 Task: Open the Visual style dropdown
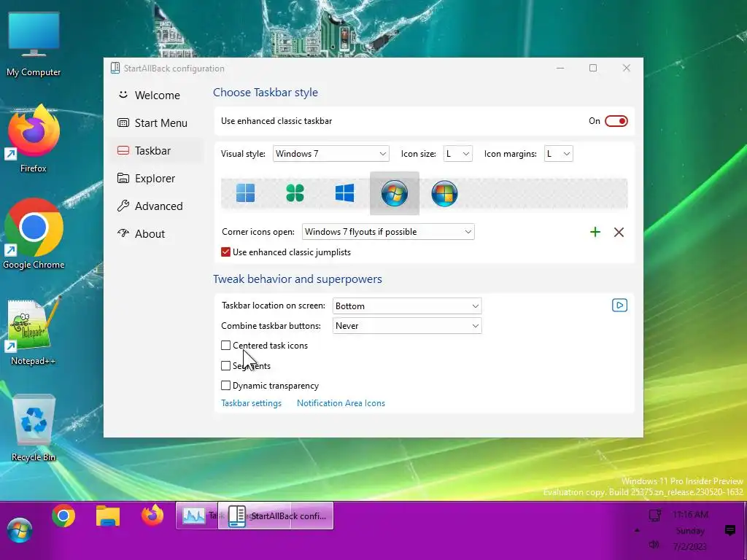[330, 154]
